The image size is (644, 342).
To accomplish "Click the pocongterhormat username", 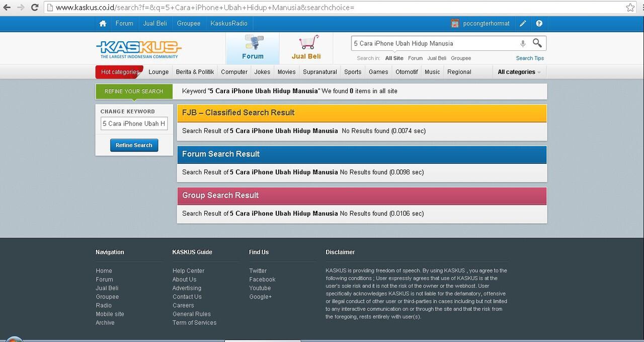I will pyautogui.click(x=487, y=24).
